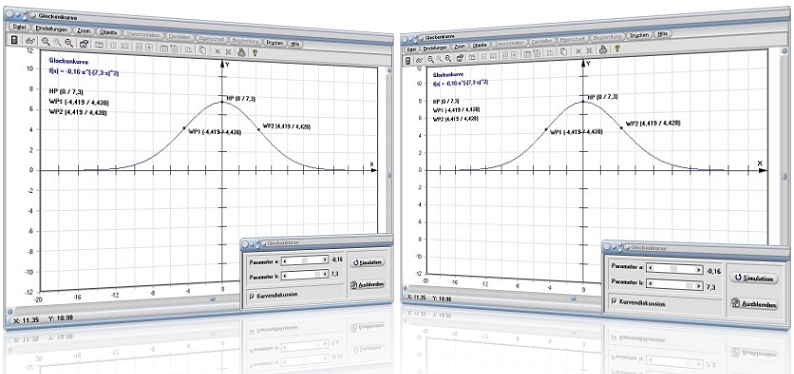Toggle Kurvendiskussion checkbox in left parameter panel
The width and height of the screenshot is (794, 374).
pyautogui.click(x=252, y=295)
